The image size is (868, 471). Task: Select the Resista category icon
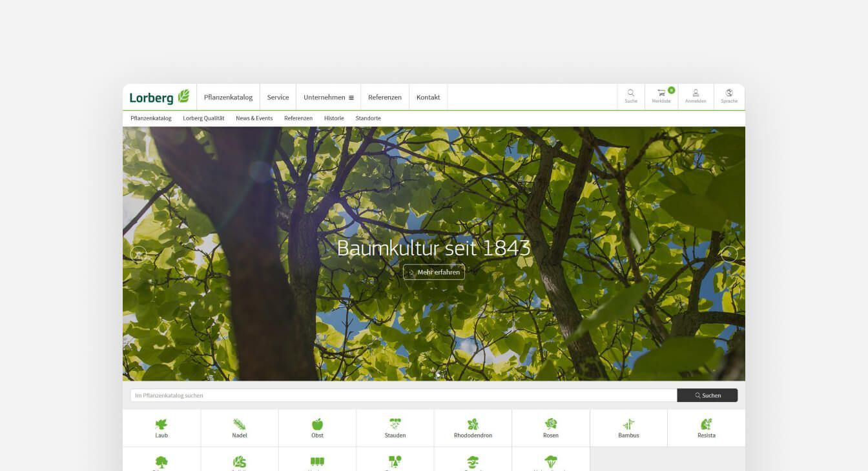(707, 424)
